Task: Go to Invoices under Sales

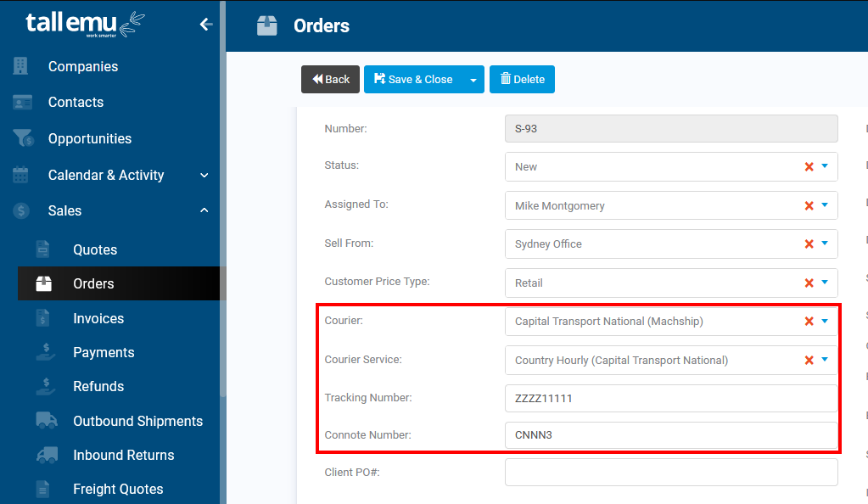Action: click(x=98, y=318)
